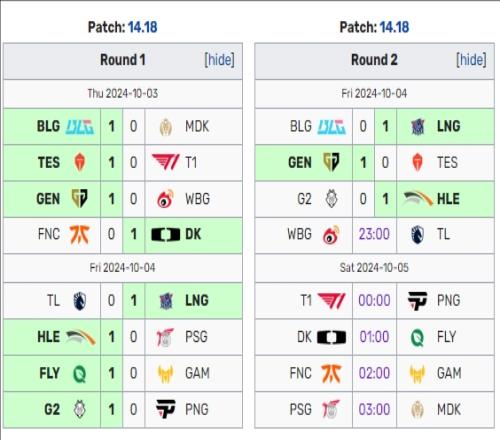Viewport: 500px width, 440px height.
Task: Click the GEN team name in Round 1
Action: pyautogui.click(x=48, y=199)
